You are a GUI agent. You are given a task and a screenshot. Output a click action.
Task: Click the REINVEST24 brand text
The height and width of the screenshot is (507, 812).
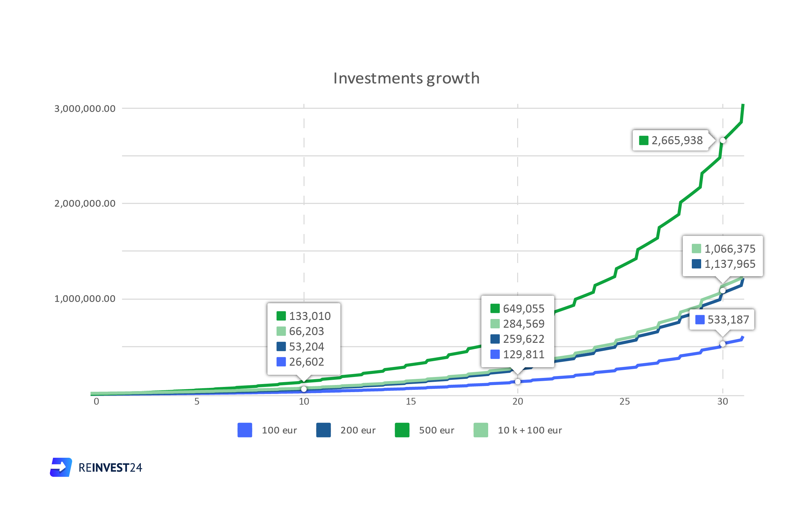111,468
